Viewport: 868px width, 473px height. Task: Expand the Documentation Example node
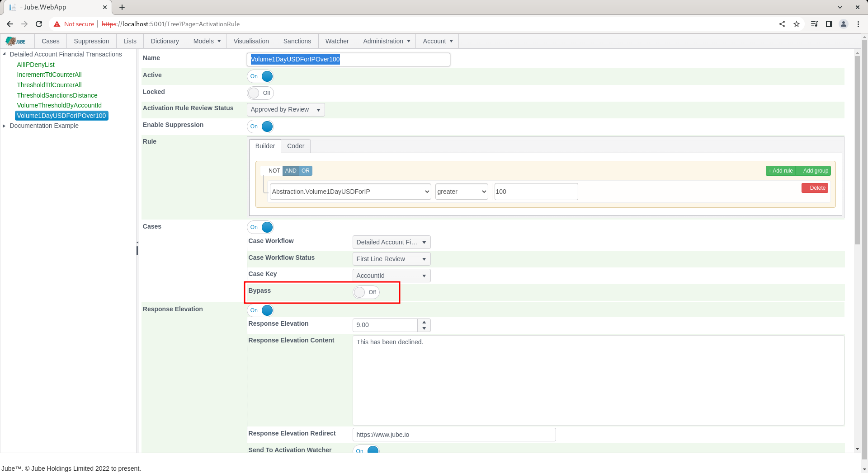click(4, 126)
